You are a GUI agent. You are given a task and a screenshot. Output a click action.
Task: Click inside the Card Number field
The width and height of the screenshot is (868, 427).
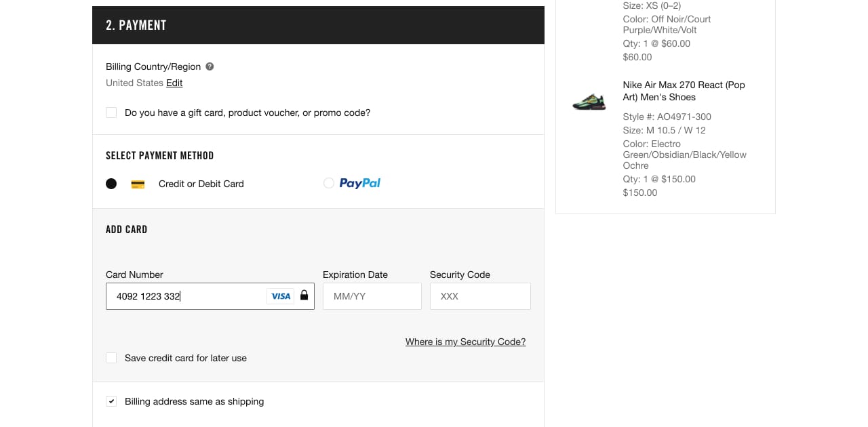point(210,296)
